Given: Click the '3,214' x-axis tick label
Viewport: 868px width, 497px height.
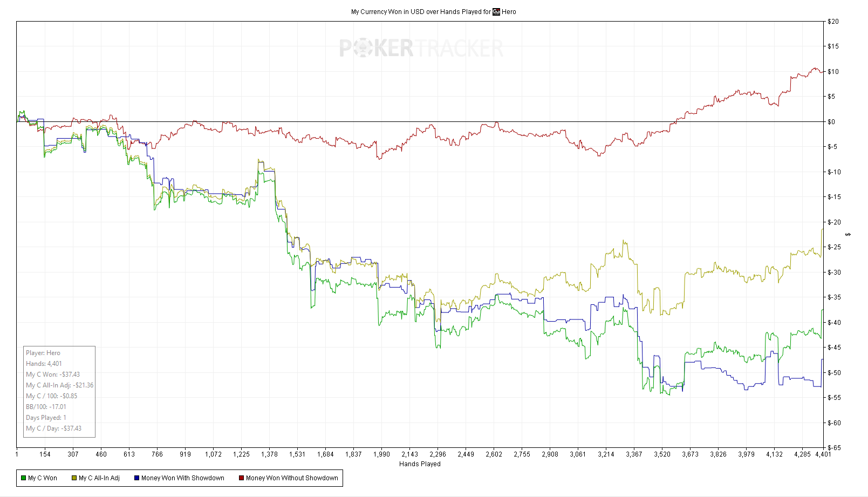Looking at the screenshot, I should [x=606, y=454].
